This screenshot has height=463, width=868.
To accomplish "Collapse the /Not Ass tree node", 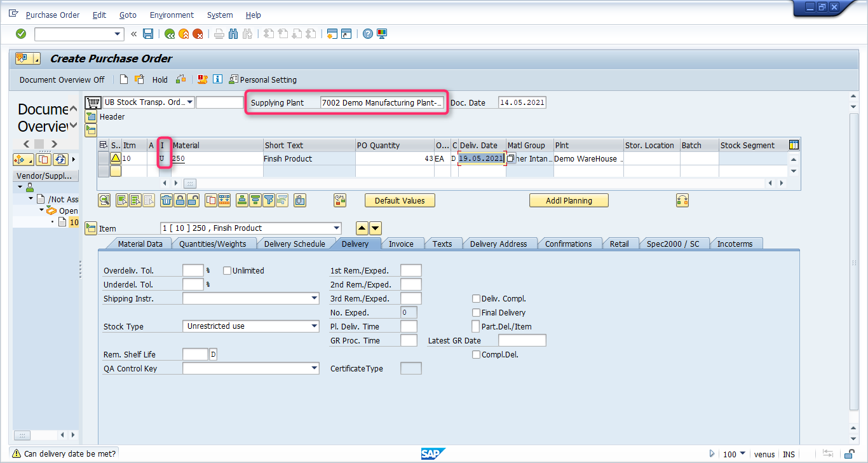I will coord(31,199).
